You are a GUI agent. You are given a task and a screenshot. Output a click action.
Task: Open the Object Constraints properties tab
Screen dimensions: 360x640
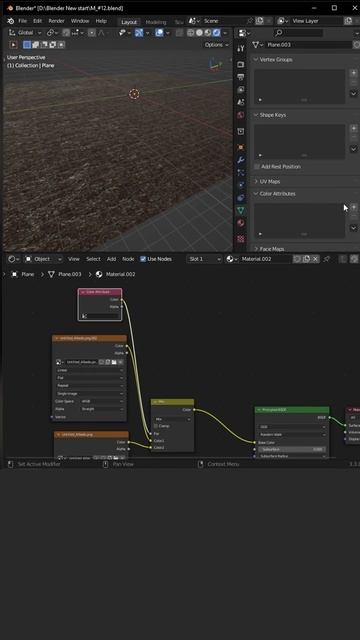click(x=241, y=198)
